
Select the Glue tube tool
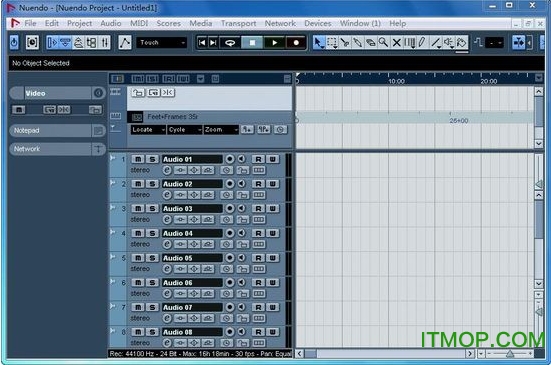(x=357, y=43)
